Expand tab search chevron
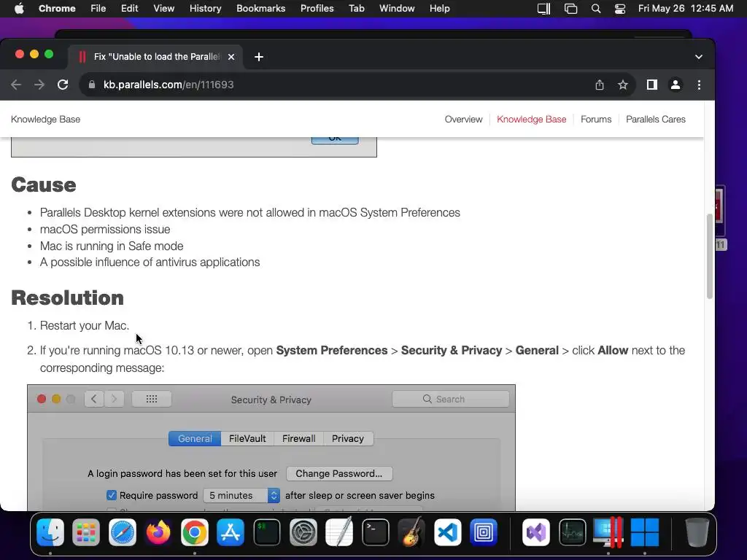 pyautogui.click(x=698, y=57)
